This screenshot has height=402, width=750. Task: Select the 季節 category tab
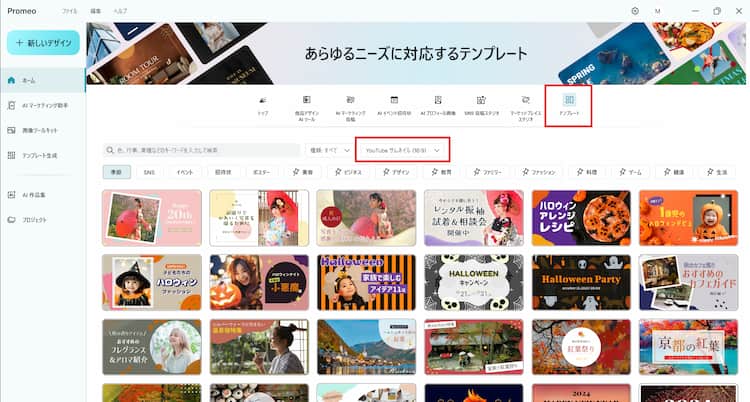(116, 172)
